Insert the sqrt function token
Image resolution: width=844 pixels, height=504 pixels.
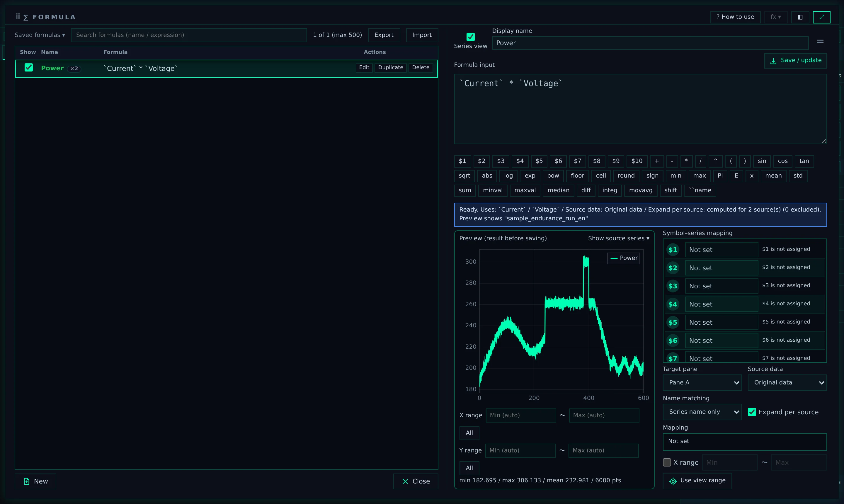point(464,176)
